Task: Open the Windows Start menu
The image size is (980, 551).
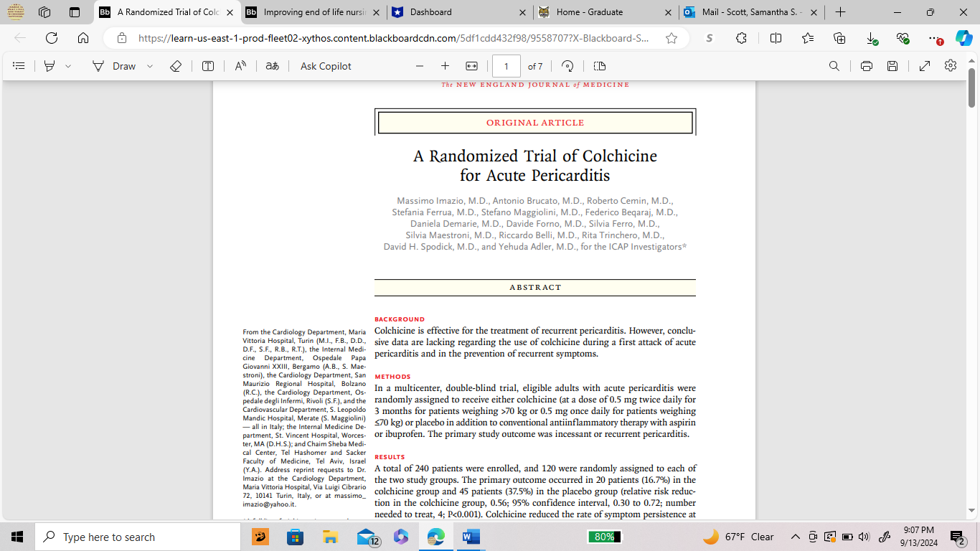Action: click(17, 537)
